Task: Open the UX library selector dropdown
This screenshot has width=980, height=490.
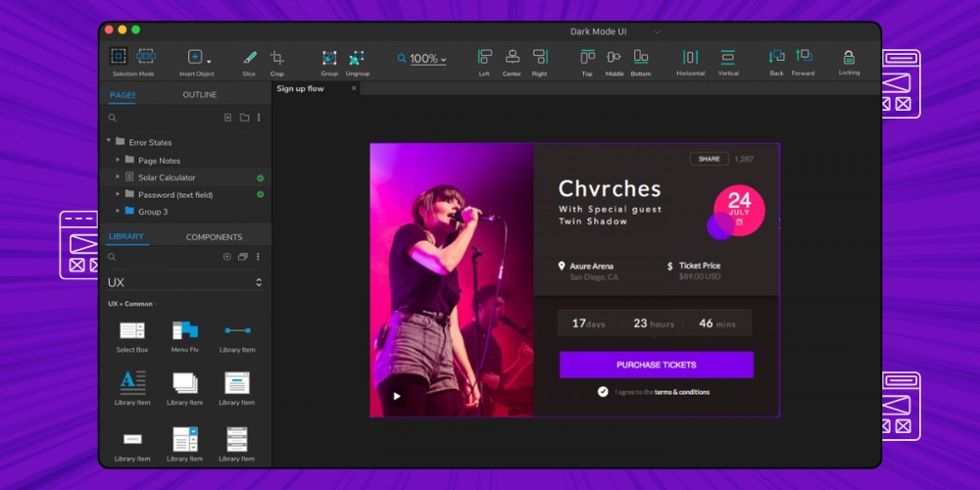Action: pos(185,282)
